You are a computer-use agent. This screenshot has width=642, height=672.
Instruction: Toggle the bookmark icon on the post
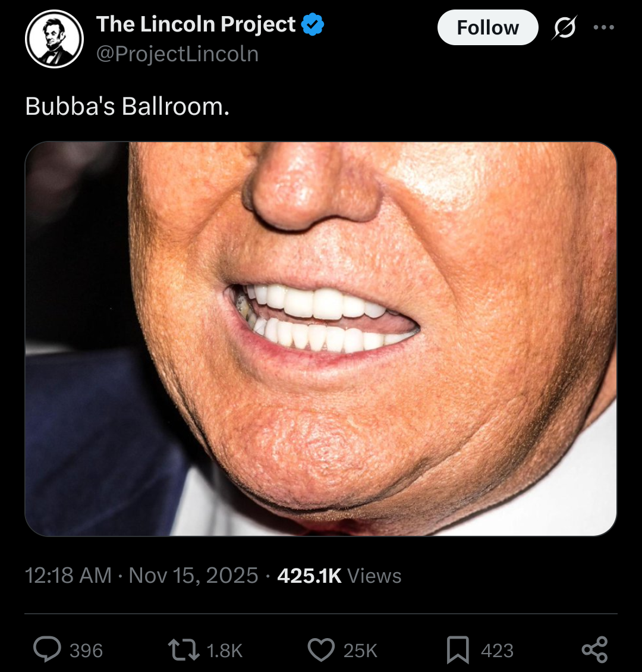[458, 650]
